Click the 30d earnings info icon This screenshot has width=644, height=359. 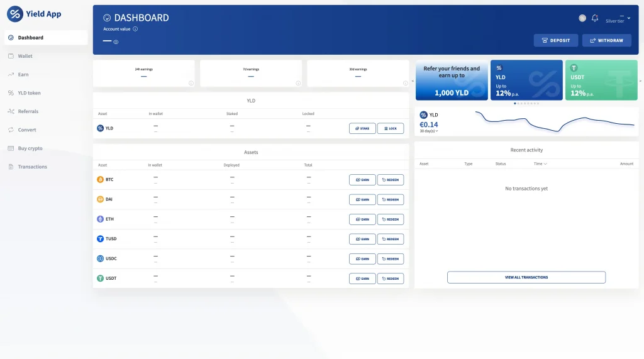pos(404,83)
